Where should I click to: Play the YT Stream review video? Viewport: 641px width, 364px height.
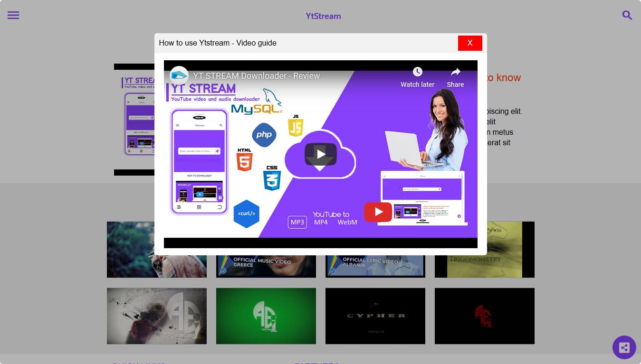pyautogui.click(x=321, y=154)
